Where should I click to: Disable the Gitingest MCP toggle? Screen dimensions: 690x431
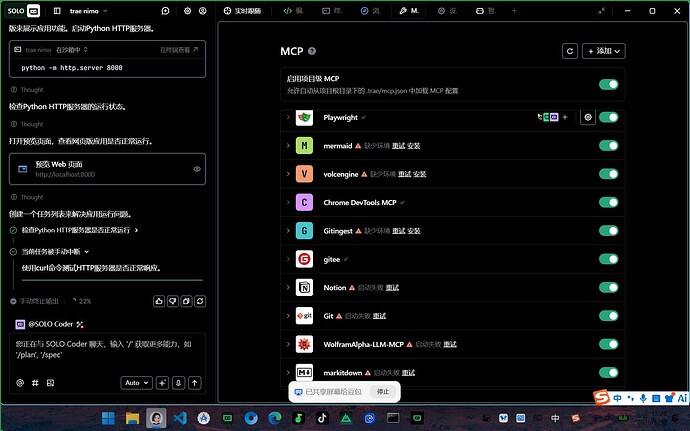(609, 231)
